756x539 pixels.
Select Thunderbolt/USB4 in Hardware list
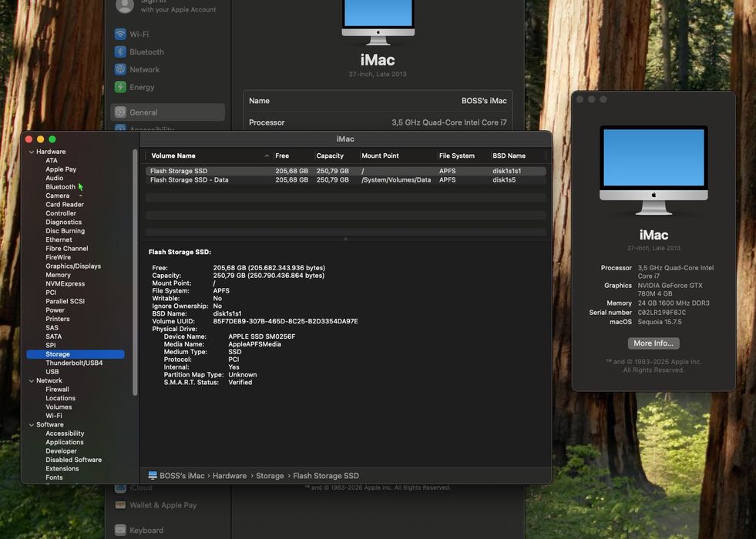tap(74, 363)
